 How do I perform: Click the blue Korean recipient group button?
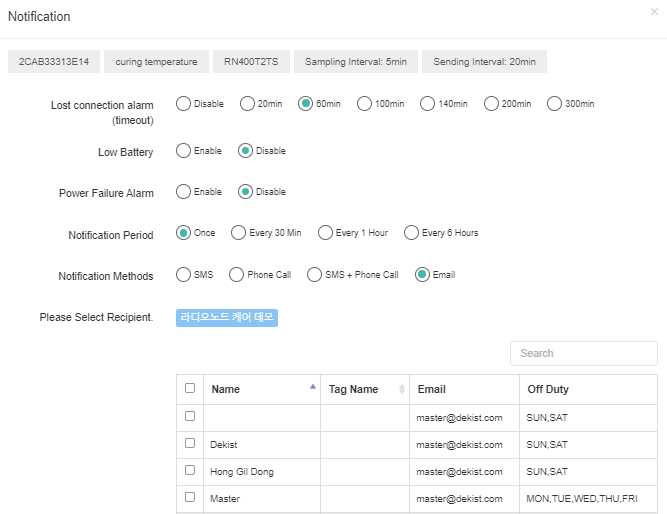pos(227,318)
